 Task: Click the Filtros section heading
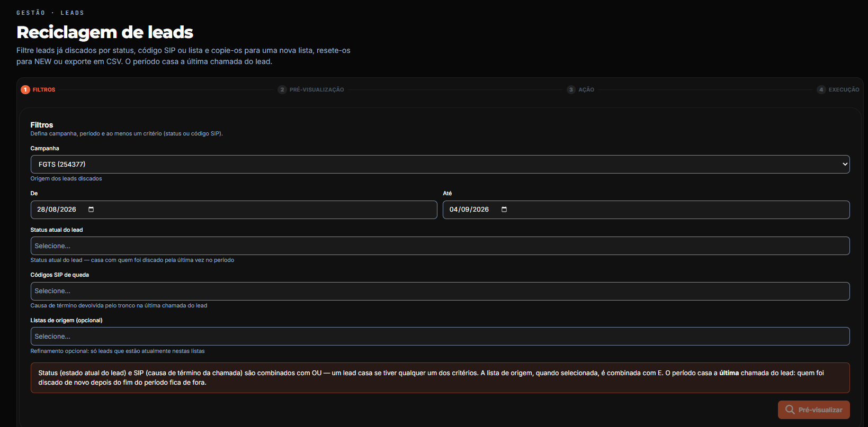point(42,125)
